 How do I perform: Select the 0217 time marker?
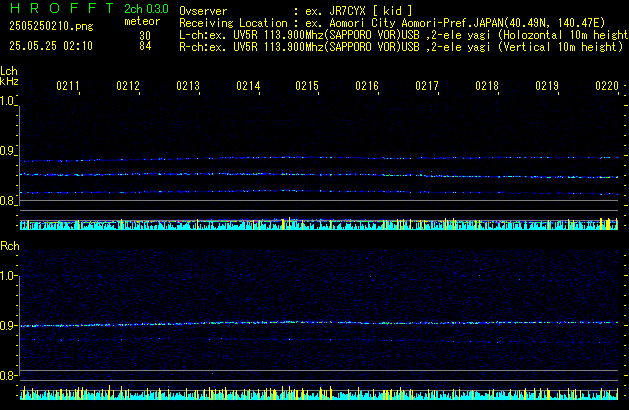pos(427,86)
